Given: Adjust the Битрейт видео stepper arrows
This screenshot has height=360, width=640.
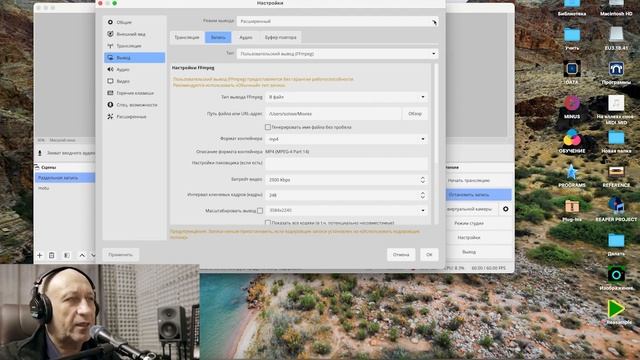Looking at the screenshot, I should (422, 180).
